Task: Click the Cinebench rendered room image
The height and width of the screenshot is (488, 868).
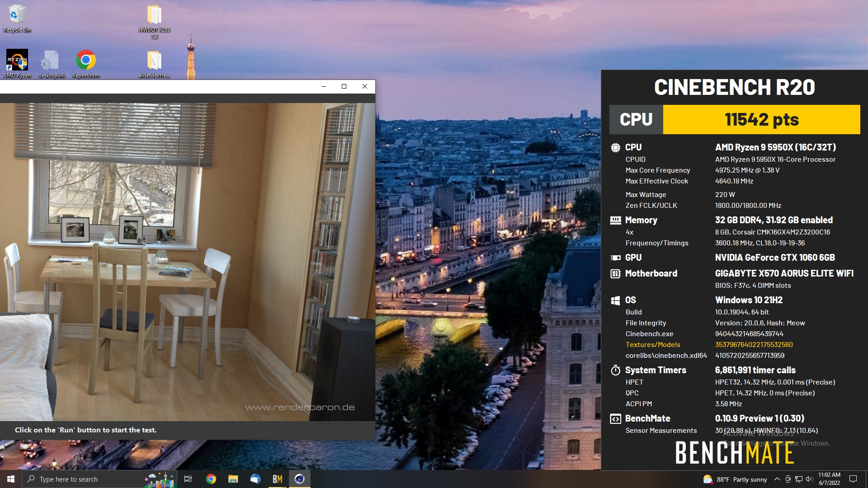Action: pyautogui.click(x=188, y=262)
